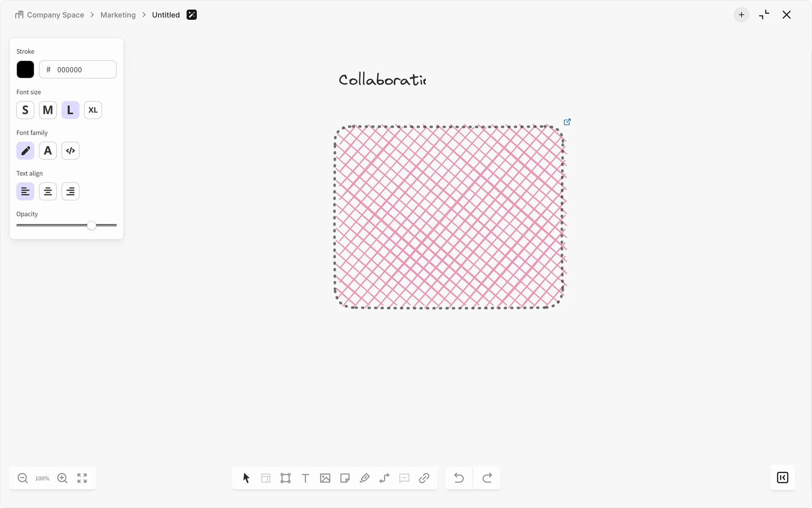Switch font family to code font
The image size is (812, 508).
[71, 151]
